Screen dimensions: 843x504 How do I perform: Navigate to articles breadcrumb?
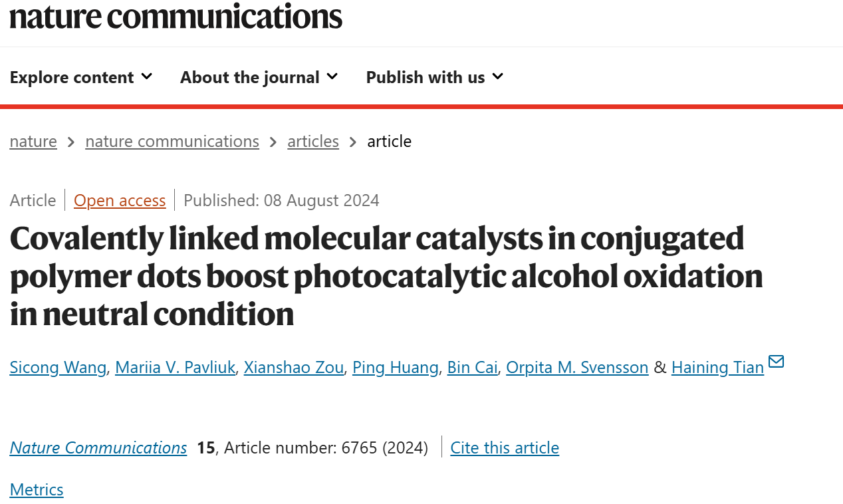(313, 142)
